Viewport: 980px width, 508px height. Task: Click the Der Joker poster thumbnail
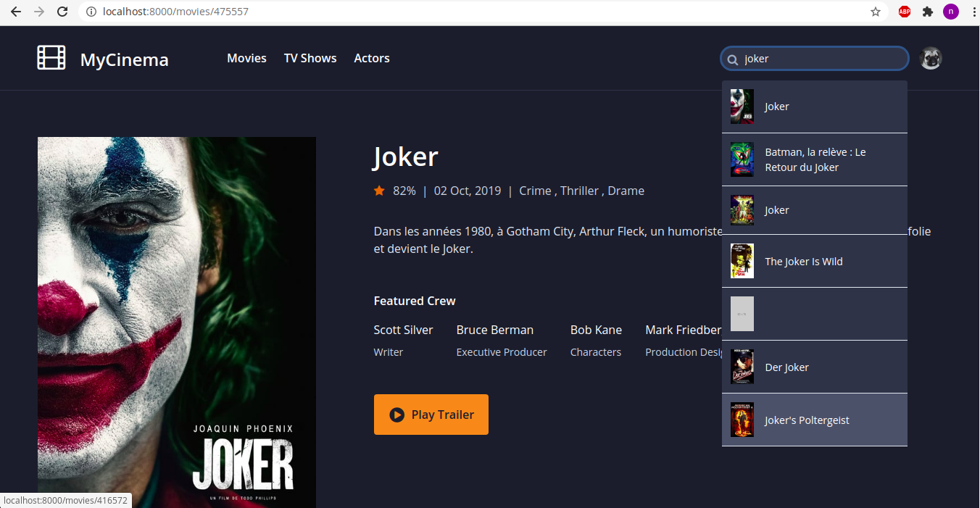[742, 367]
